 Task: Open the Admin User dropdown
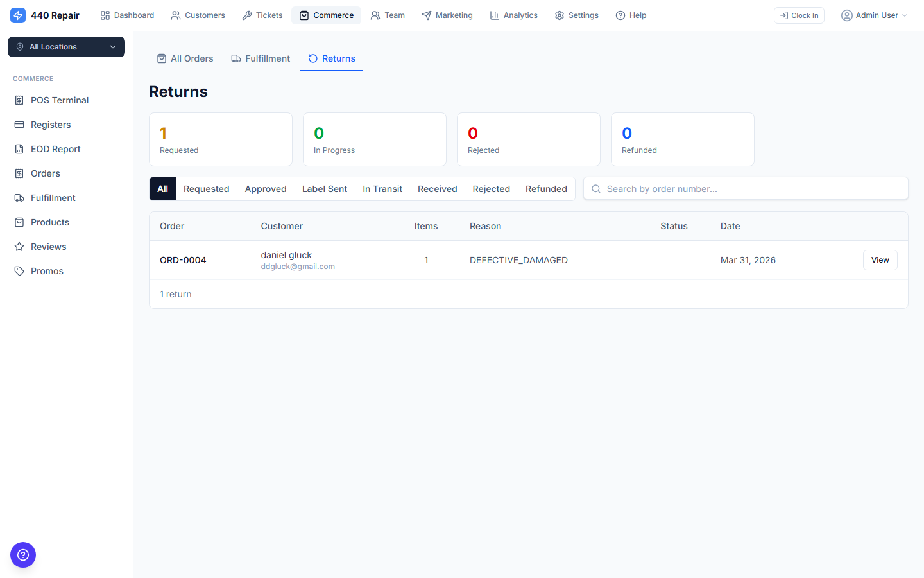tap(874, 15)
